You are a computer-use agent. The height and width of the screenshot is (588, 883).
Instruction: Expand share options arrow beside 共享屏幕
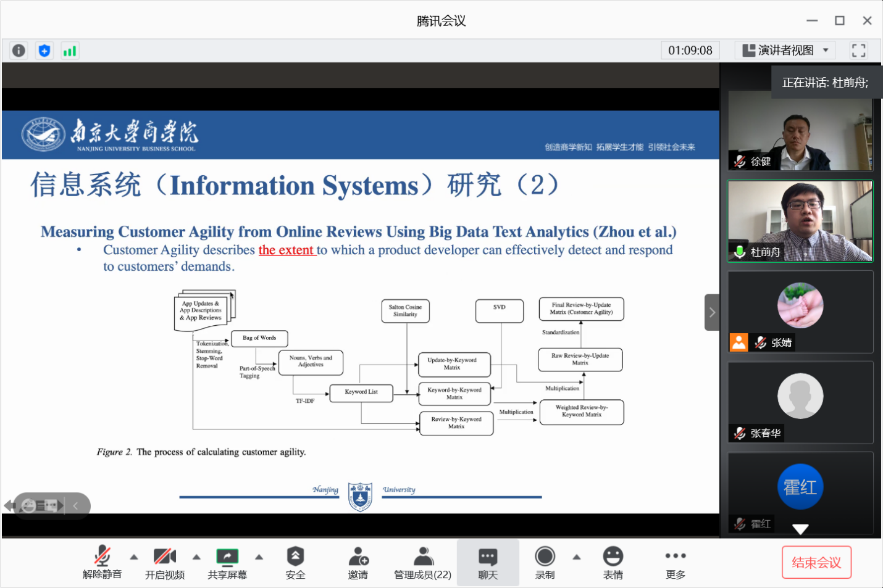point(259,557)
